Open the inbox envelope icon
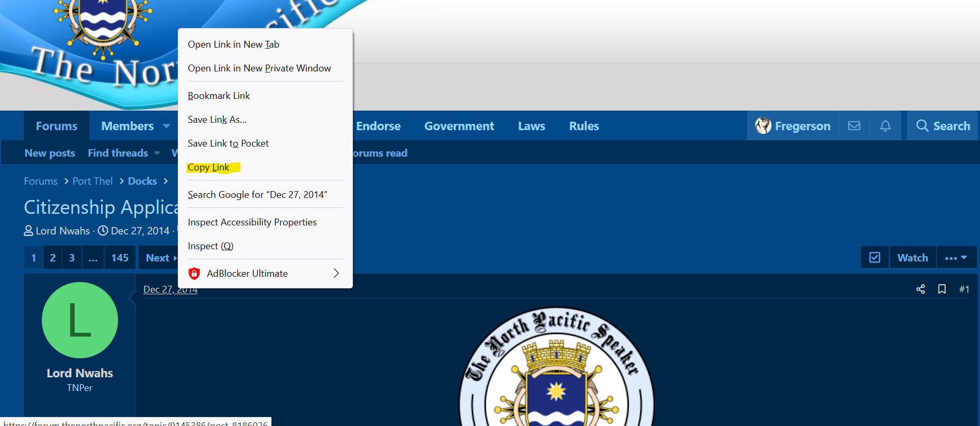 coord(854,126)
